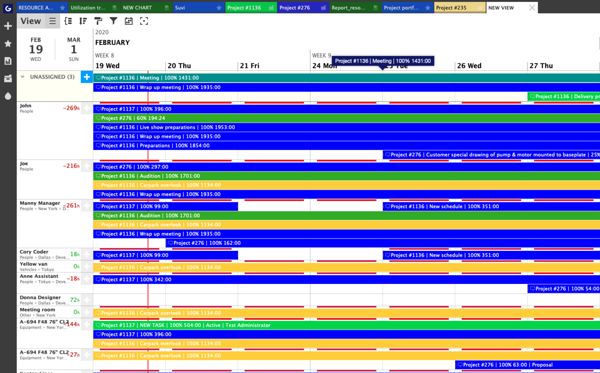Select the Donna Designer resource

[40, 297]
